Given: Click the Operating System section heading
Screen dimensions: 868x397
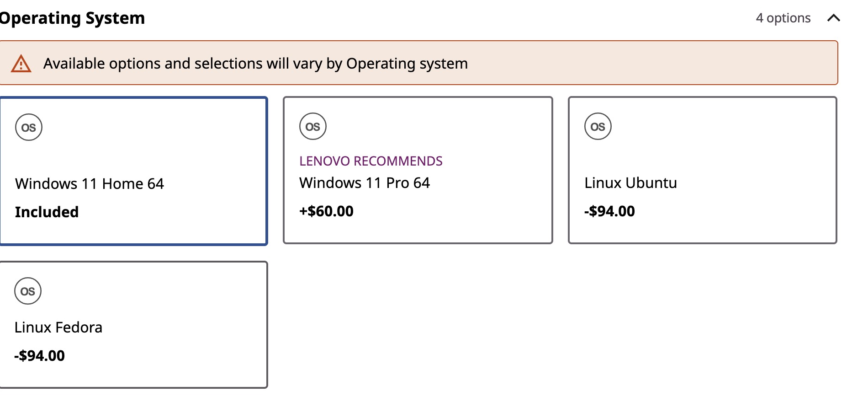Looking at the screenshot, I should coord(72,18).
